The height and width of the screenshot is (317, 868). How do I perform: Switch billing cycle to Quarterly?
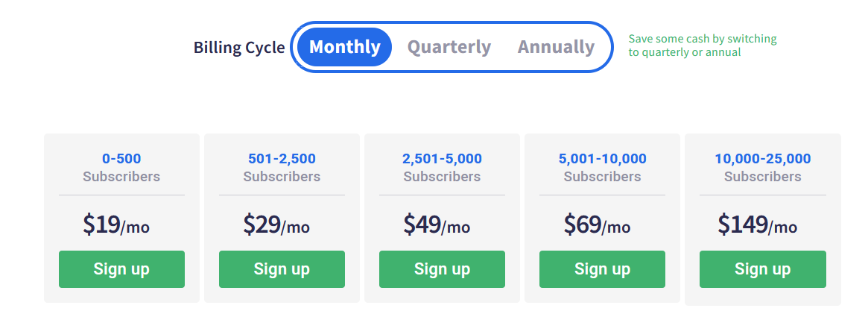[449, 47]
